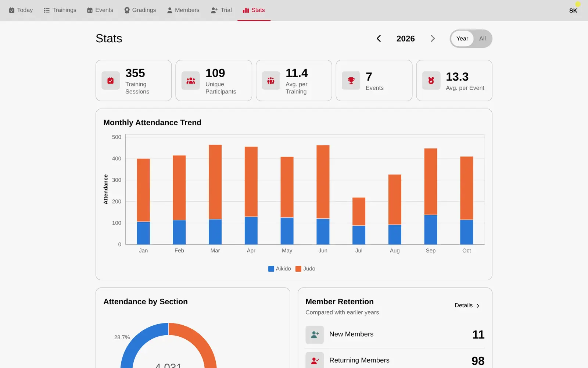The height and width of the screenshot is (368, 588).
Task: Click the Member Retention heading
Action: point(339,302)
